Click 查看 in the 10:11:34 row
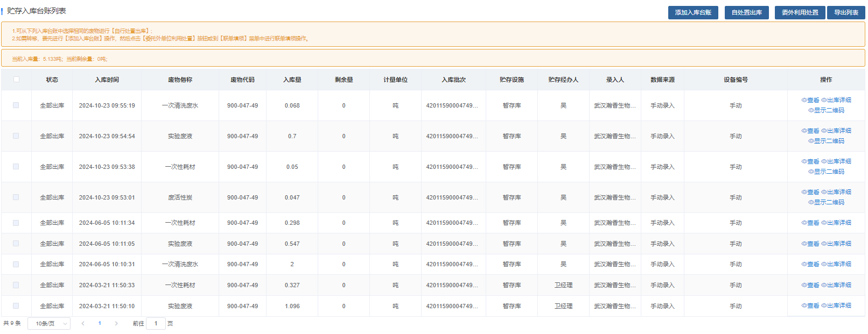 tap(810, 223)
